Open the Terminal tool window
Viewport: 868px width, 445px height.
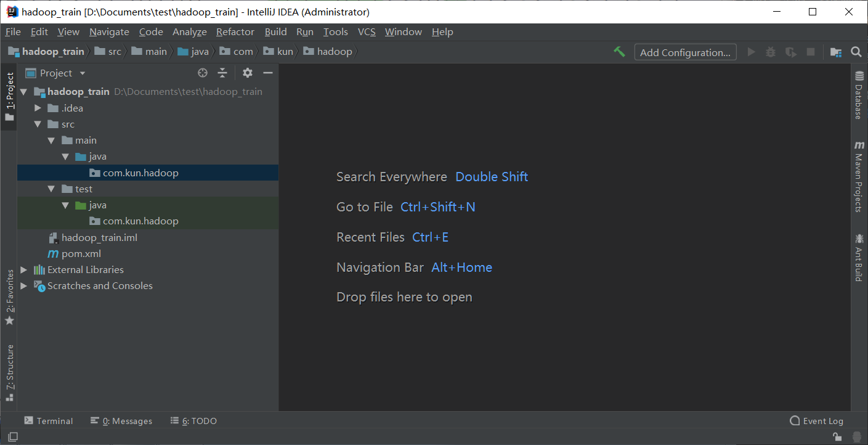(49, 421)
